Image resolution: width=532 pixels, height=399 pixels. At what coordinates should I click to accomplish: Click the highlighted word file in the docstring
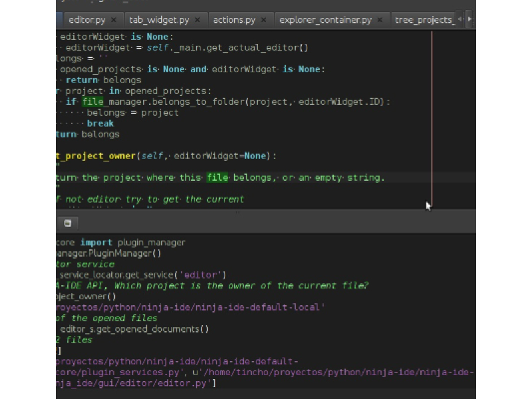pos(217,178)
